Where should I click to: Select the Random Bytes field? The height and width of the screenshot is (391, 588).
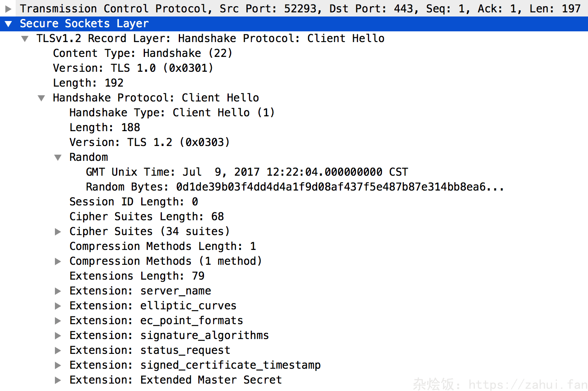[294, 187]
